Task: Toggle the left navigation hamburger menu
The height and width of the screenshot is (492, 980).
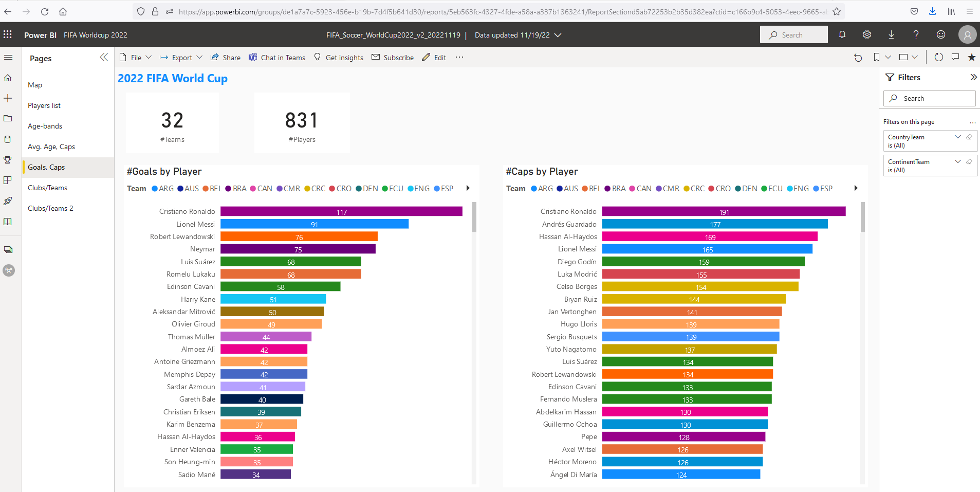Action: pos(8,58)
